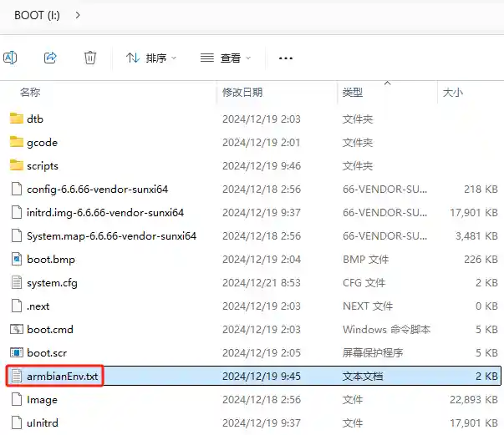504x435 pixels.
Task: Click the 'BMP 文件' type cell
Action: coord(366,260)
